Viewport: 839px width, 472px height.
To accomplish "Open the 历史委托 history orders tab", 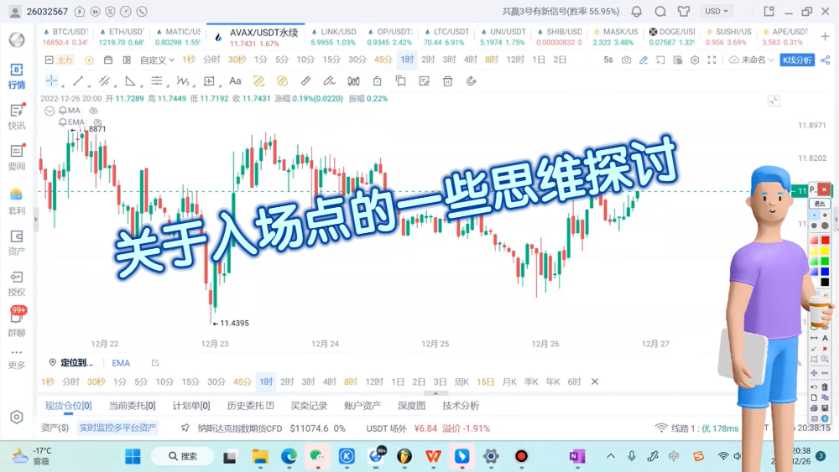I will point(250,406).
